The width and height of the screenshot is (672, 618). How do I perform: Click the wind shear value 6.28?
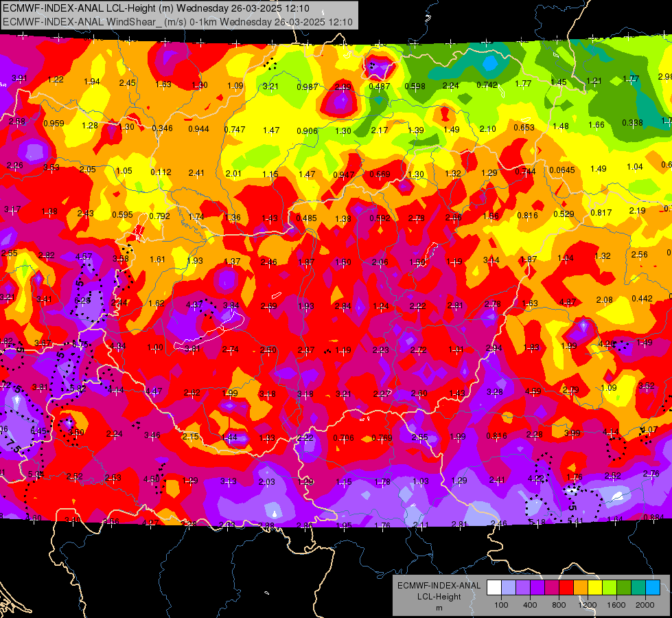82,301
